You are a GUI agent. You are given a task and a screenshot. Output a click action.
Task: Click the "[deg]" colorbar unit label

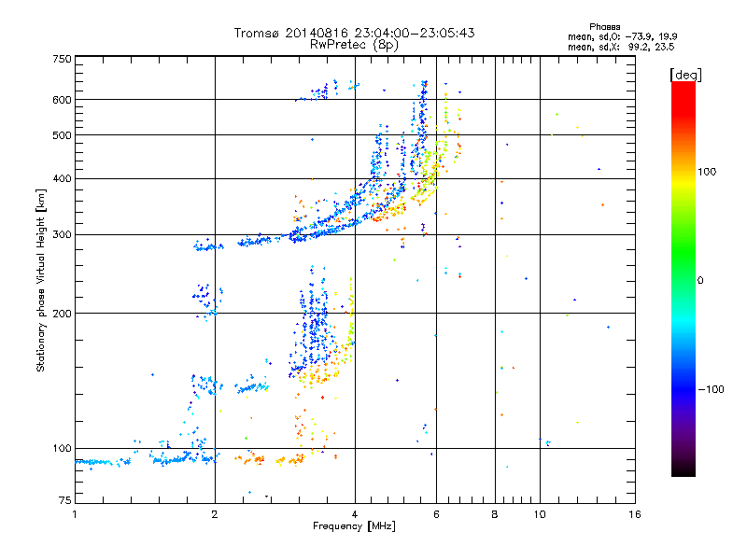[x=685, y=75]
